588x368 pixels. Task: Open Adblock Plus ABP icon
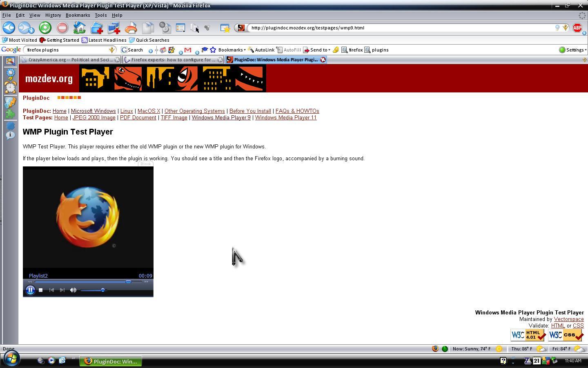point(577,28)
